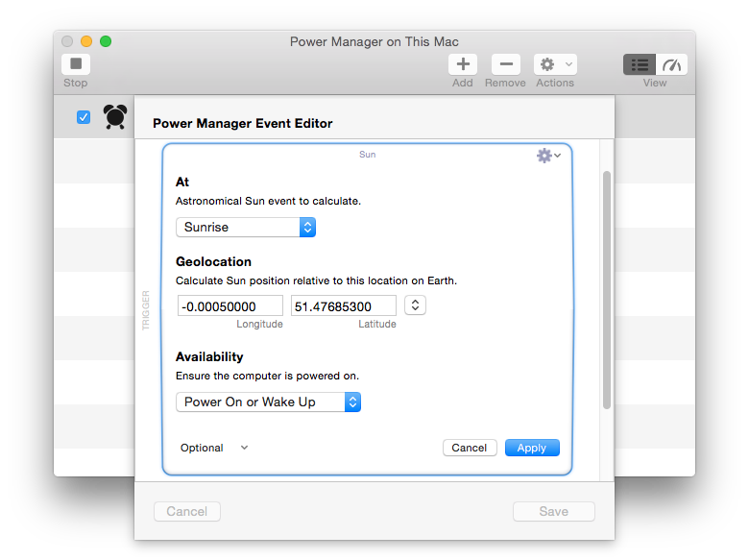Open the Sun trigger gear menu
This screenshot has width=749, height=560.
click(x=548, y=156)
